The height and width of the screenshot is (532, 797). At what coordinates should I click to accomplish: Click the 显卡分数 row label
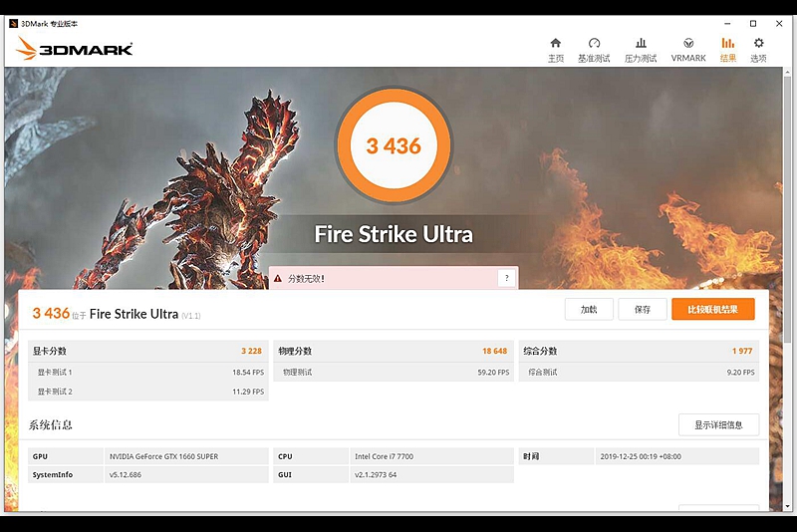(x=49, y=351)
